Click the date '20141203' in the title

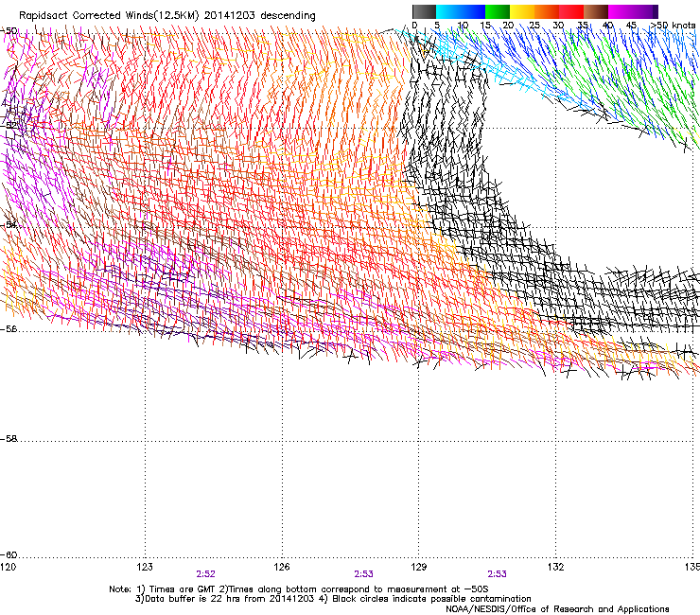(230, 16)
